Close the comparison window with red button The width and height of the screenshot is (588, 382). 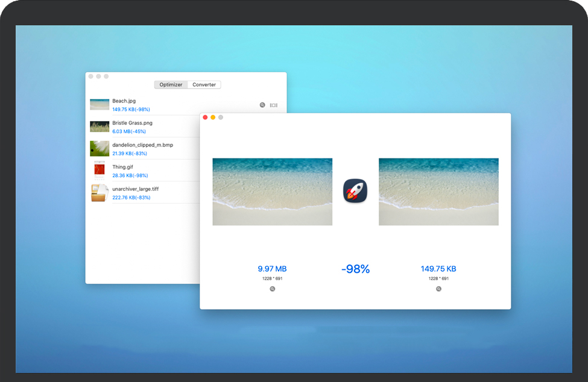pyautogui.click(x=205, y=117)
